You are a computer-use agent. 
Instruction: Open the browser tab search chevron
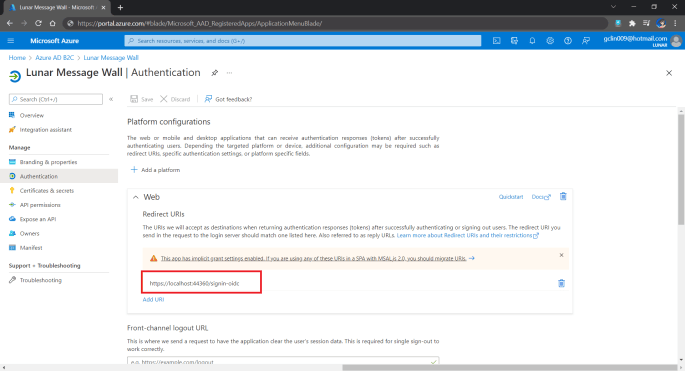click(613, 7)
